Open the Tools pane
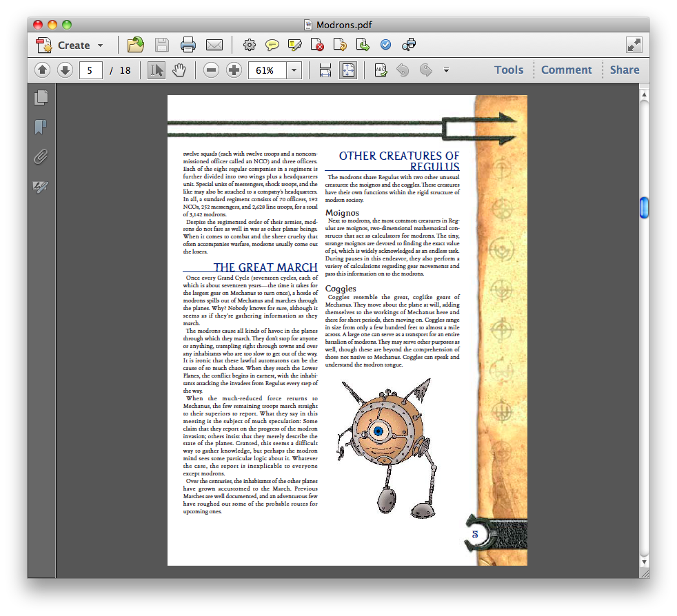Image resolution: width=677 pixels, height=616 pixels. [x=509, y=70]
